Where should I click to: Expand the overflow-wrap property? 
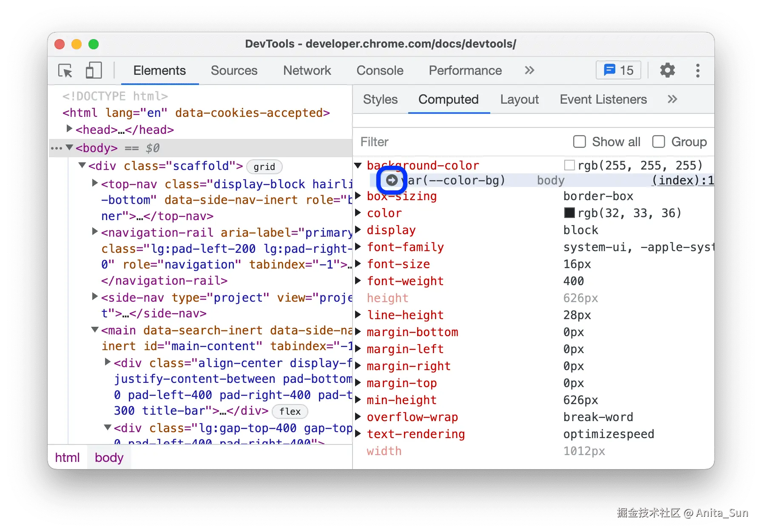[358, 417]
